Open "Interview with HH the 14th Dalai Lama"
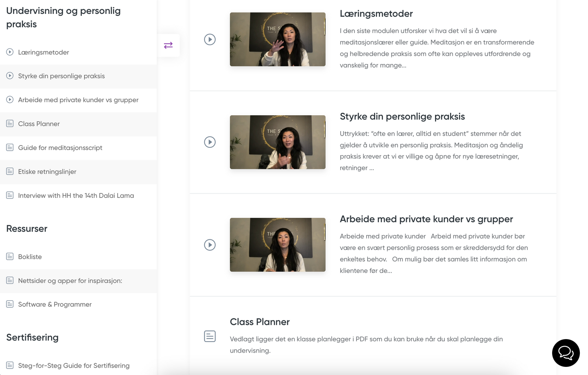This screenshot has height=375, width=588. tap(76, 195)
